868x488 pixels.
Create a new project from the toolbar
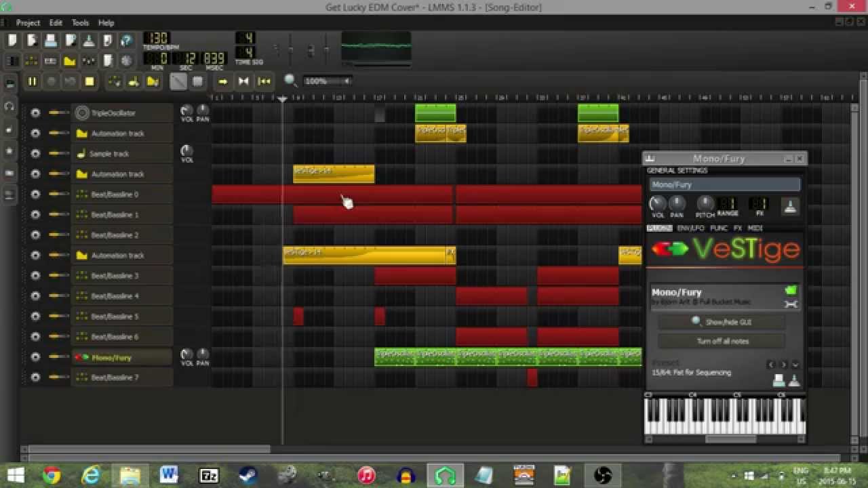12,41
